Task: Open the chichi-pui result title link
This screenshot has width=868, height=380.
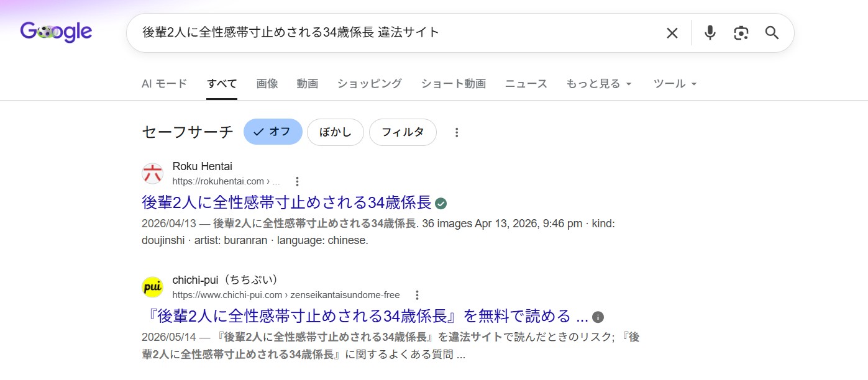Action: (x=365, y=316)
